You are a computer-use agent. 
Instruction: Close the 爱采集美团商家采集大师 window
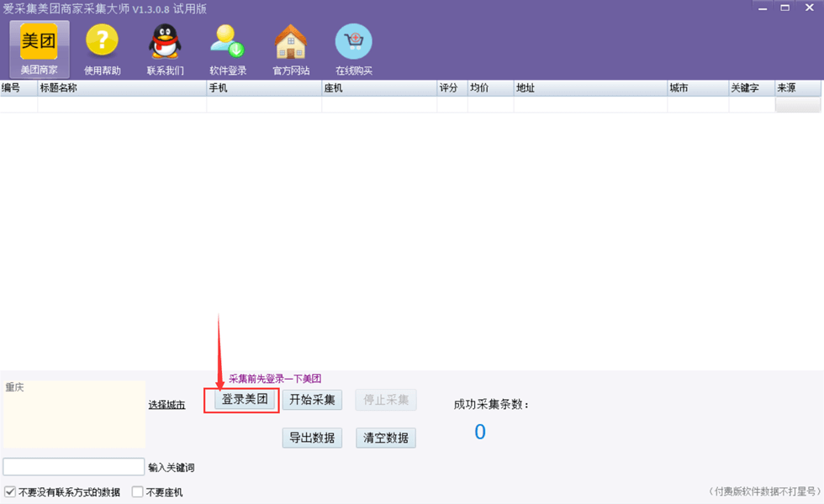click(809, 8)
